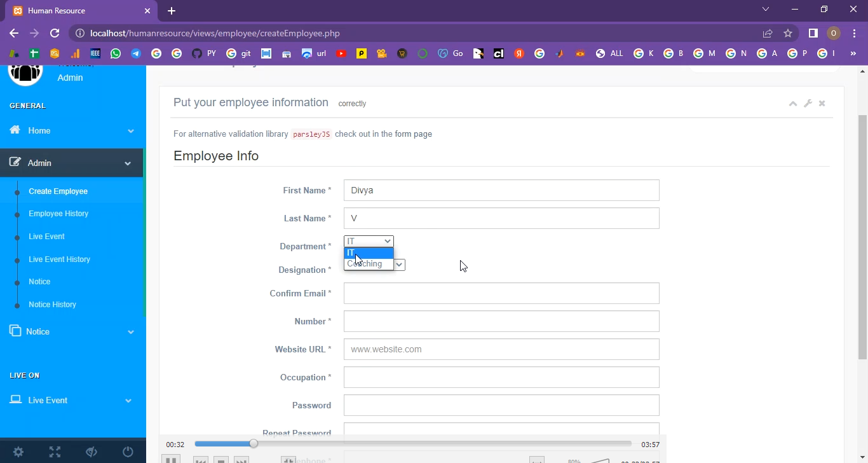Click the Telegram bookmark icon
Screen dimensions: 868x463
click(136, 54)
